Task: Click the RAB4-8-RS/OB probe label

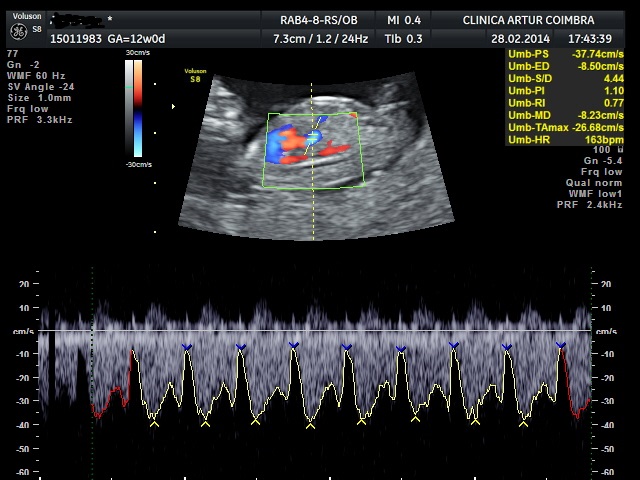Action: [x=318, y=20]
